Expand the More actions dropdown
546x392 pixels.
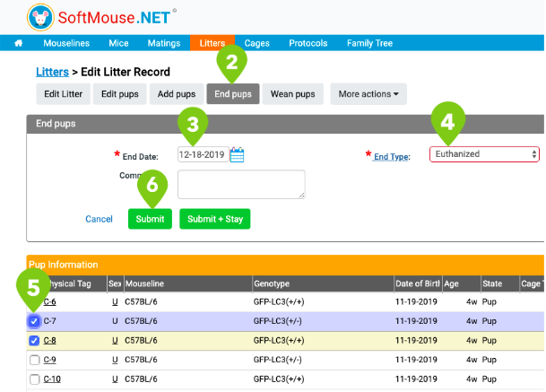(x=368, y=94)
